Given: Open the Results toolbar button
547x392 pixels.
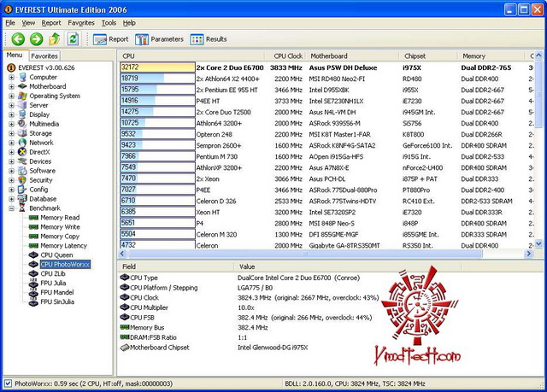Looking at the screenshot, I should pyautogui.click(x=209, y=39).
